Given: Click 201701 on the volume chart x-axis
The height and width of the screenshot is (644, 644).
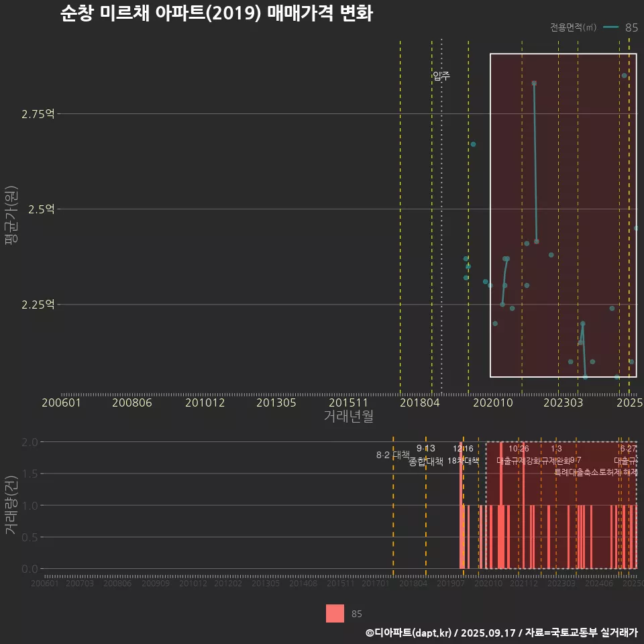Looking at the screenshot, I should pyautogui.click(x=376, y=583).
